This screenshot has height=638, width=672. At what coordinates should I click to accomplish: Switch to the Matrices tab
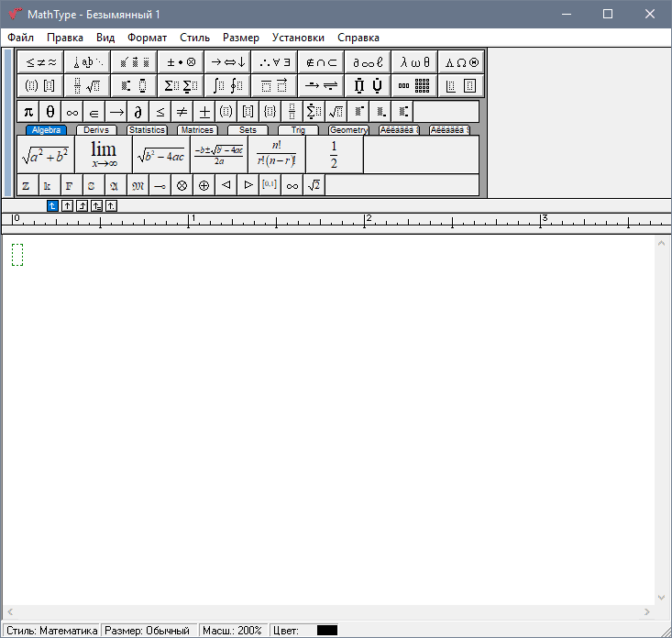tap(197, 130)
